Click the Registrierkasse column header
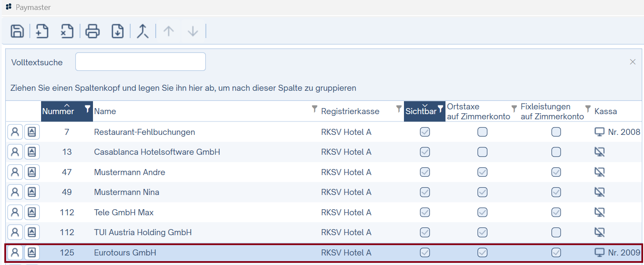644x265 pixels. [x=350, y=111]
